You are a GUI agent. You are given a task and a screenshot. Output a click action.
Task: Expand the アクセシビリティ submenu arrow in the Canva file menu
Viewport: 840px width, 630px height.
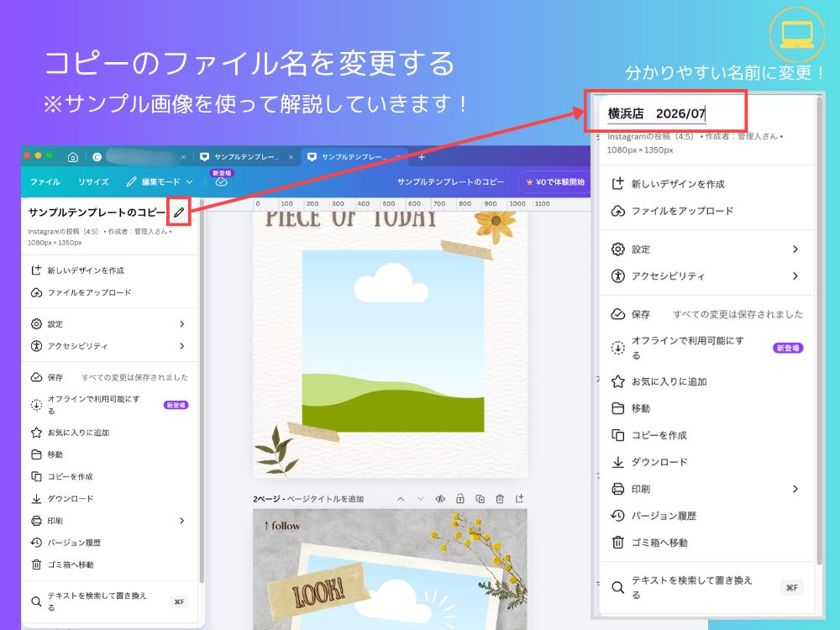coord(182,346)
